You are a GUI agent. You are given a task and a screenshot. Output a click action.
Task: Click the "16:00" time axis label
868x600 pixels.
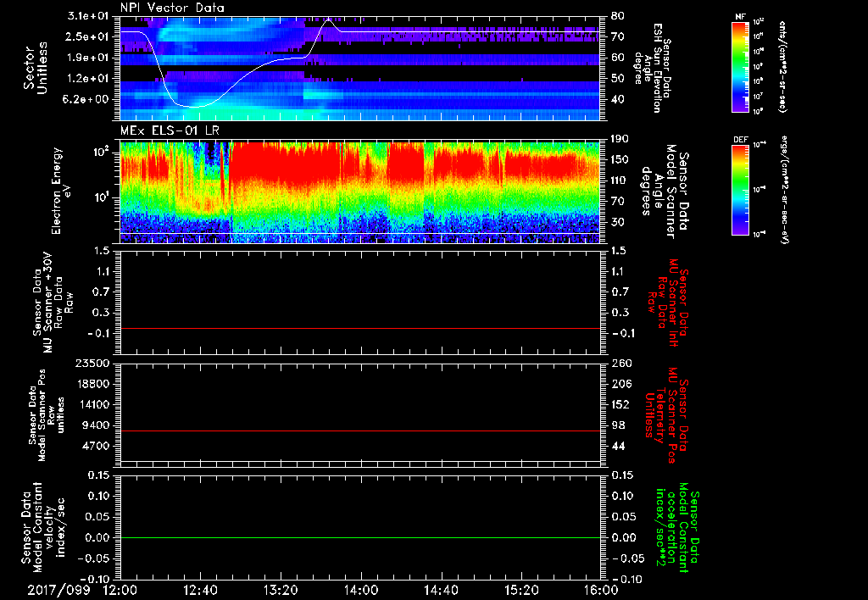[x=601, y=590]
